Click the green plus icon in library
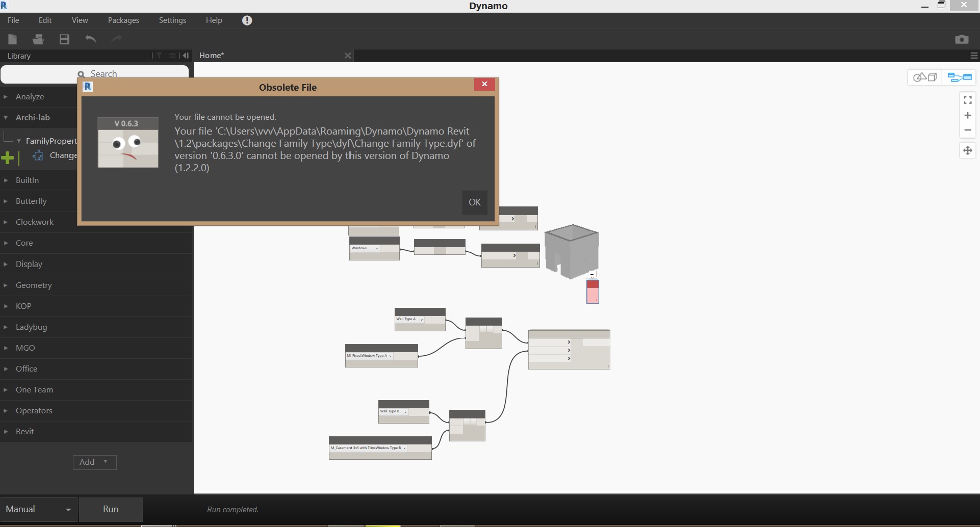 click(8, 157)
